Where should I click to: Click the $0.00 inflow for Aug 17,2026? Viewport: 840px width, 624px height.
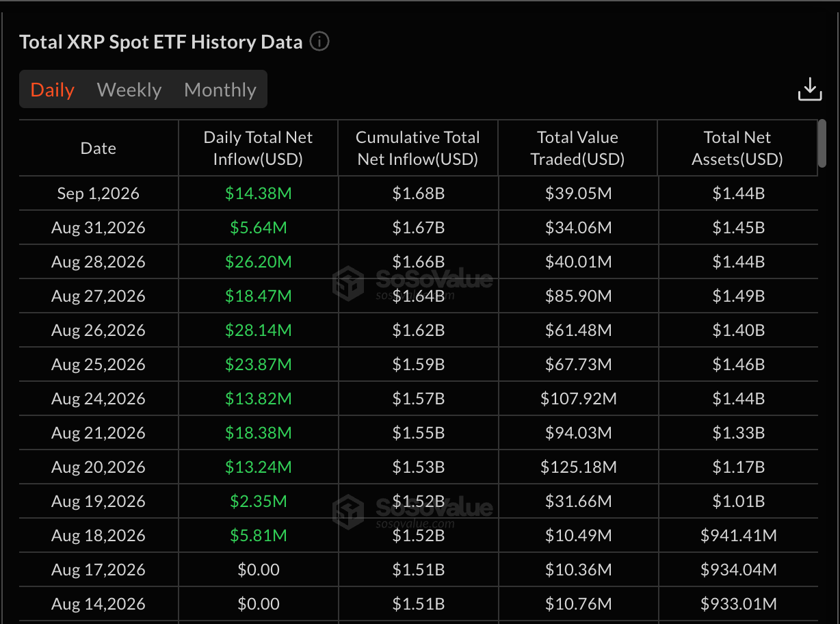coord(259,570)
